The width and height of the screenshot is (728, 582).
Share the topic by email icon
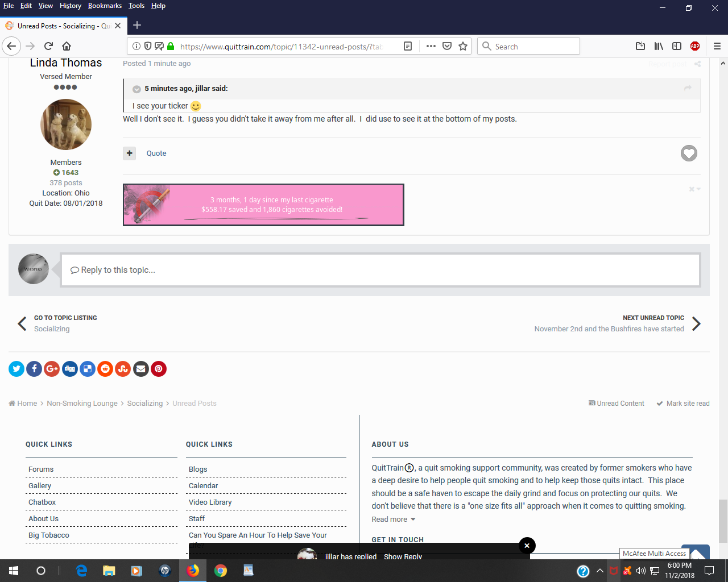(x=141, y=369)
